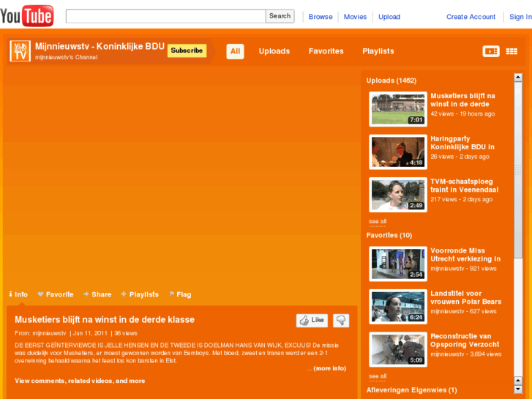The height and width of the screenshot is (399, 532).
Task: Select the All tab
Action: click(235, 51)
